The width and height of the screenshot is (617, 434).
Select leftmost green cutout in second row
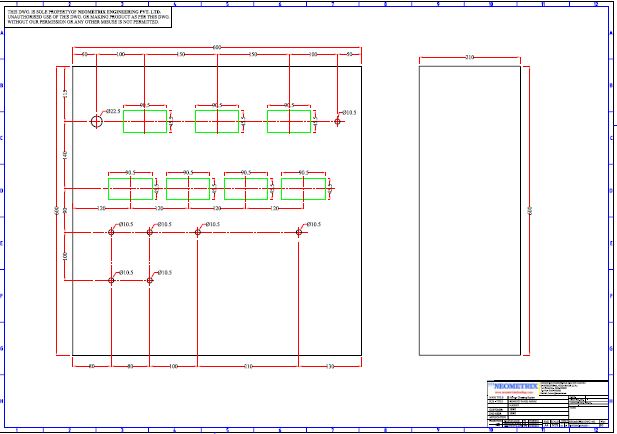tap(130, 189)
